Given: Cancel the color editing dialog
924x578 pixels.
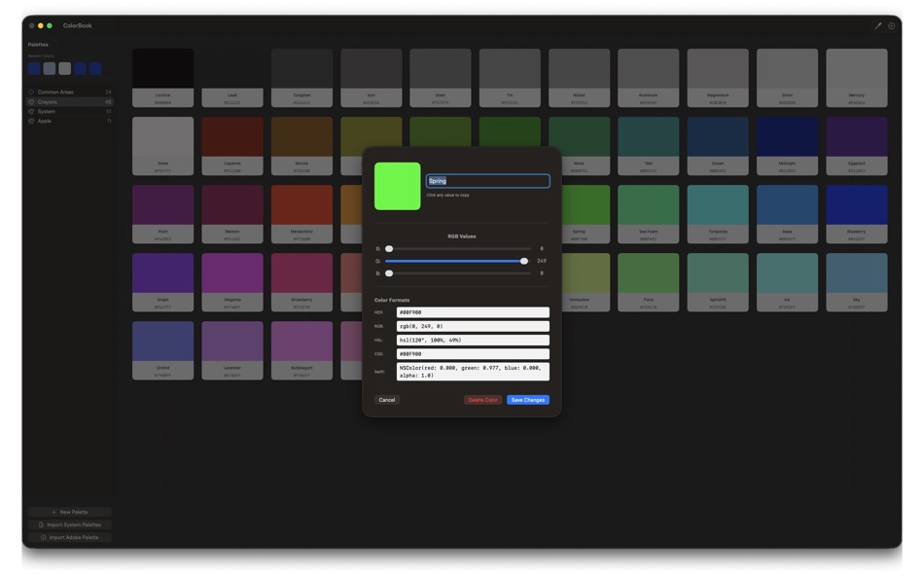Looking at the screenshot, I should coord(387,400).
